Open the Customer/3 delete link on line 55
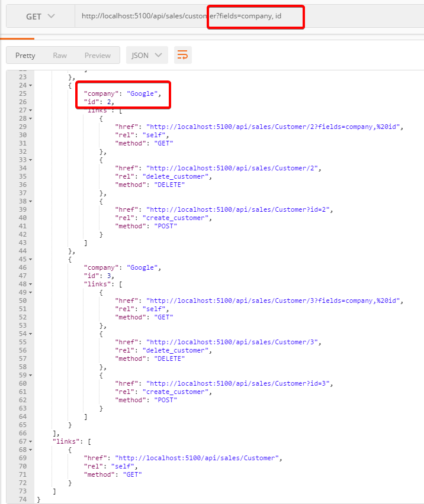 (x=232, y=342)
